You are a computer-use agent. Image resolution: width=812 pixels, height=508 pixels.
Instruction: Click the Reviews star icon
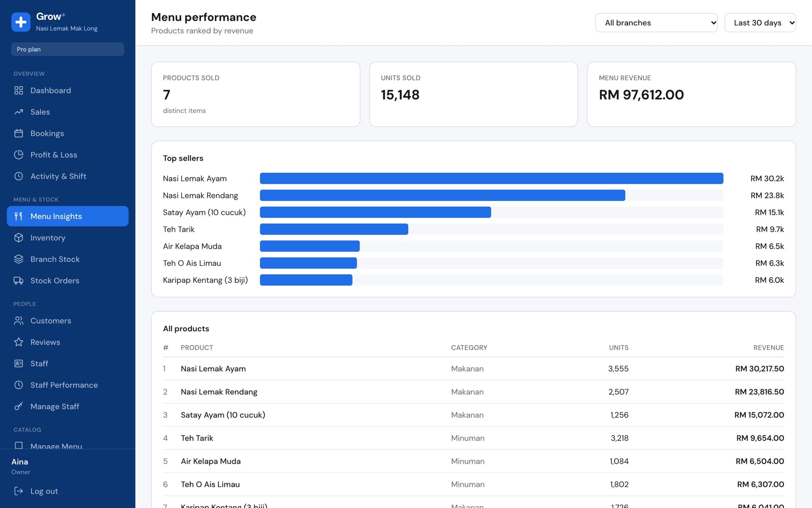click(19, 342)
